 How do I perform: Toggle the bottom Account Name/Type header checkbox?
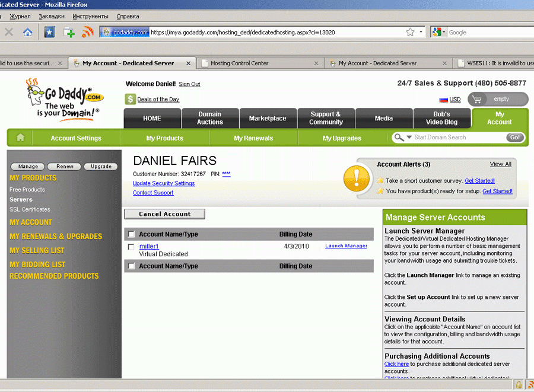[131, 266]
